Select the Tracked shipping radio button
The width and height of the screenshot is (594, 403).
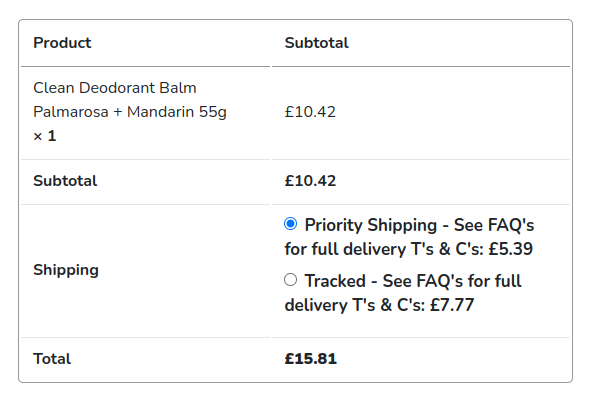coord(291,280)
